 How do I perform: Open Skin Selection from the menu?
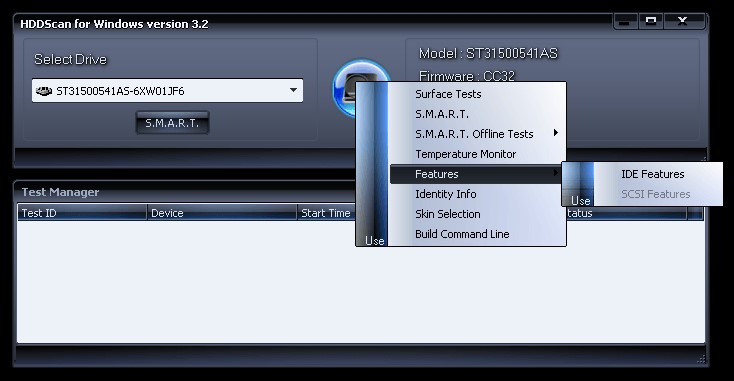[x=477, y=214]
